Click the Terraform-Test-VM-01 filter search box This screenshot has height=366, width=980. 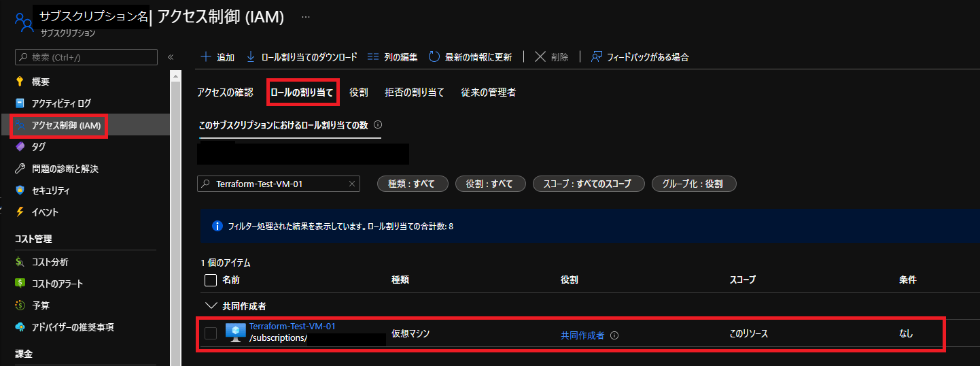tap(278, 184)
